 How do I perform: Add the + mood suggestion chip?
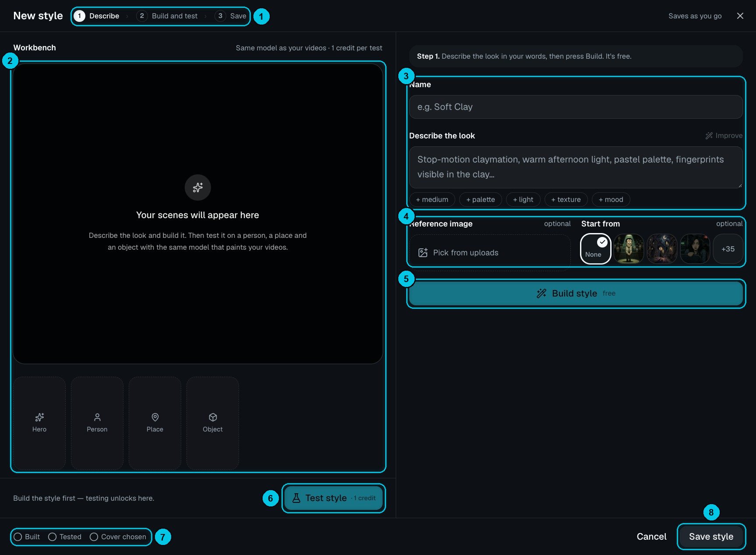pyautogui.click(x=611, y=199)
